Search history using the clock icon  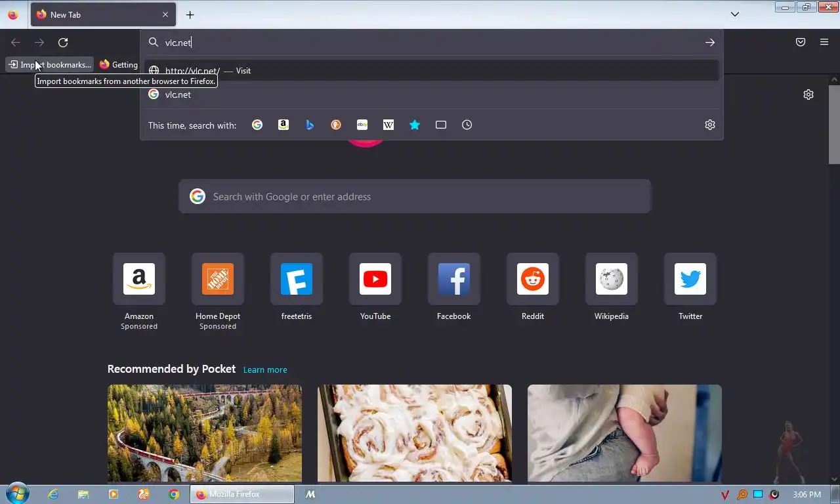(467, 125)
